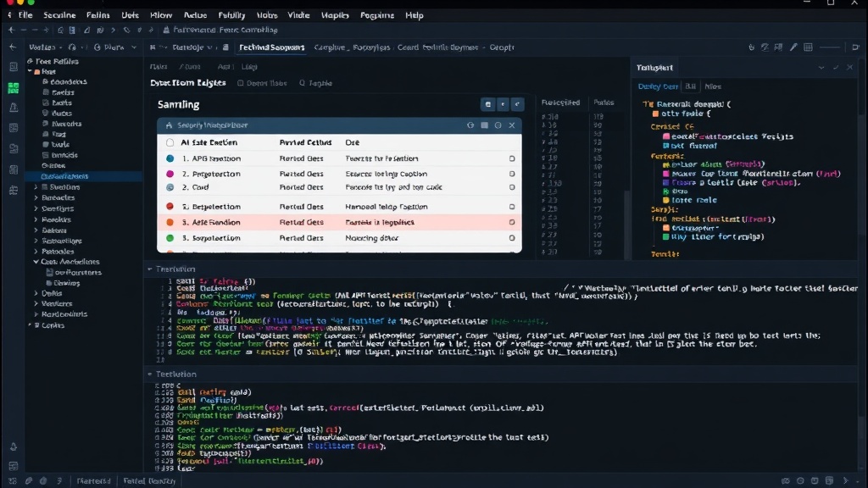Click the Llap sub-tab below tab bar
This screenshot has height=488, width=868.
249,67
